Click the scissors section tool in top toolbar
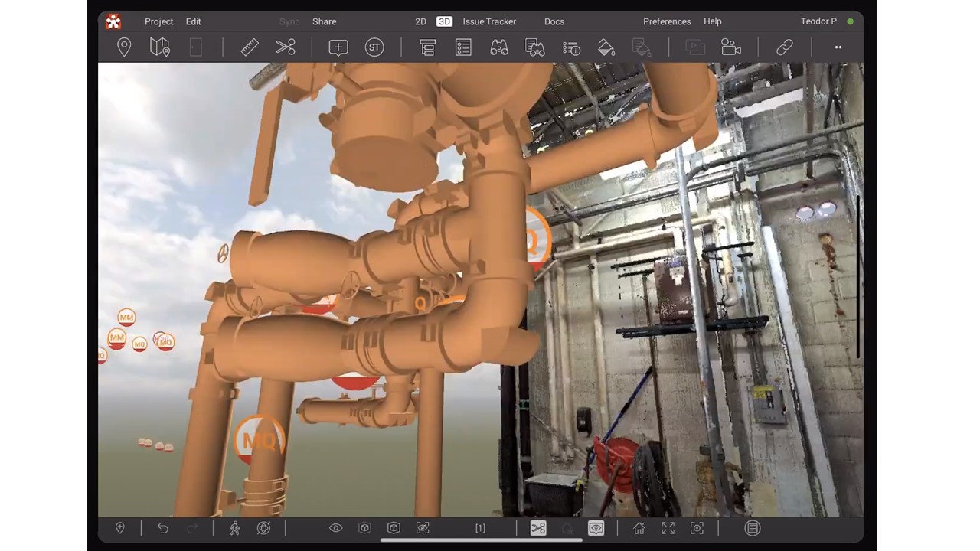 [286, 47]
